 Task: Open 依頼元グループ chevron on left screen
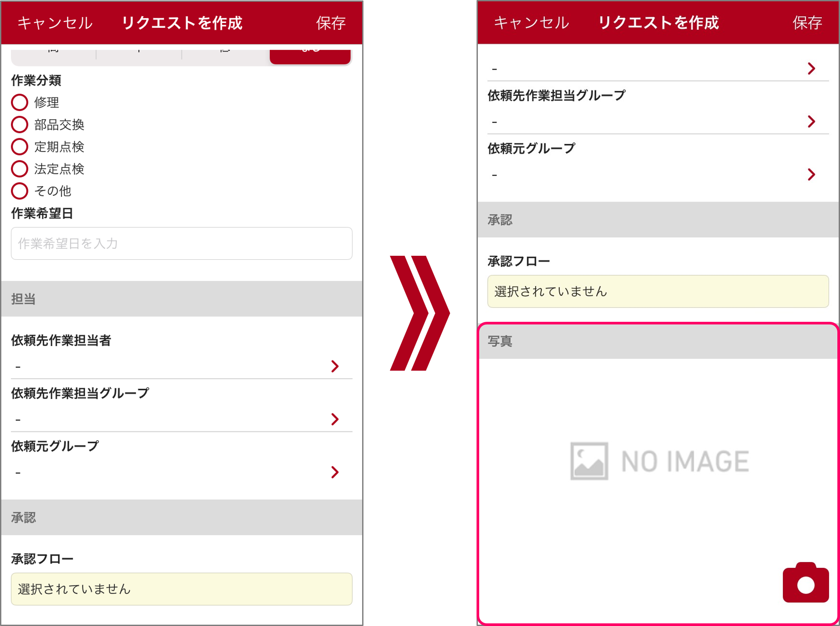[x=336, y=472]
